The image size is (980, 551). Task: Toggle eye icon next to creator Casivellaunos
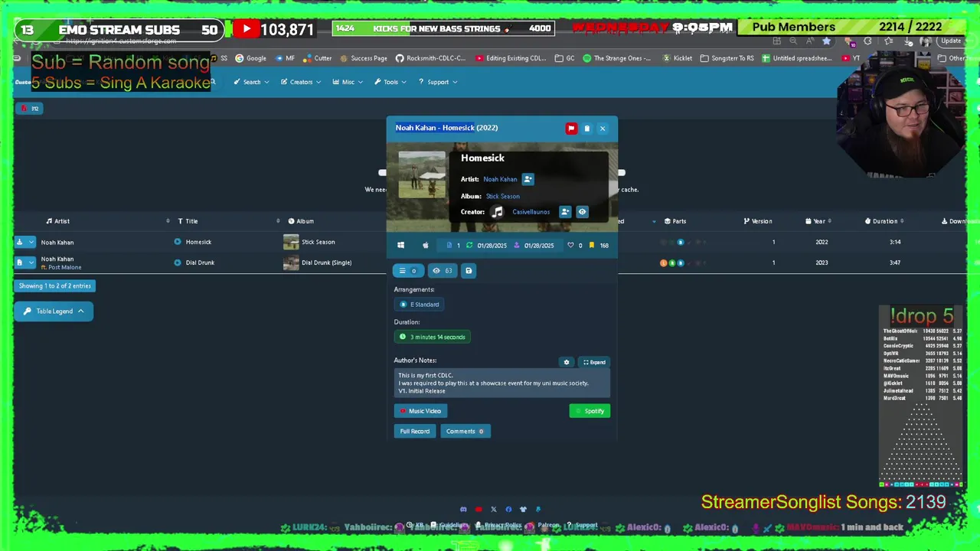582,212
